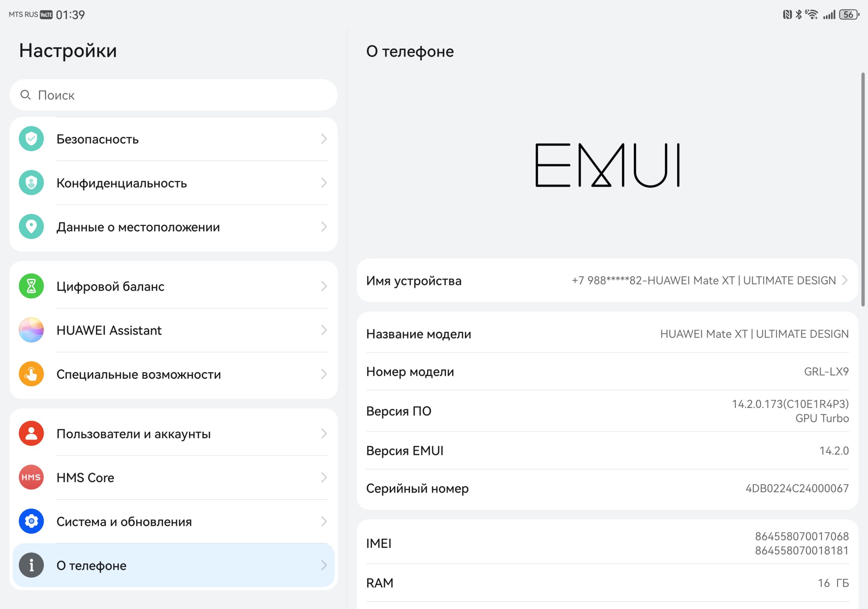The image size is (868, 609).
Task: Open Имя устройства chevron arrow
Action: pos(845,280)
